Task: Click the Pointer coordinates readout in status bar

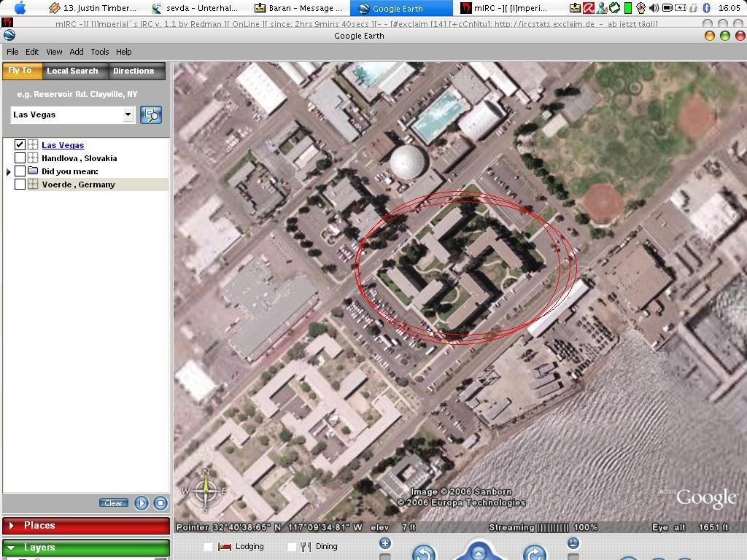Action: 269,527
